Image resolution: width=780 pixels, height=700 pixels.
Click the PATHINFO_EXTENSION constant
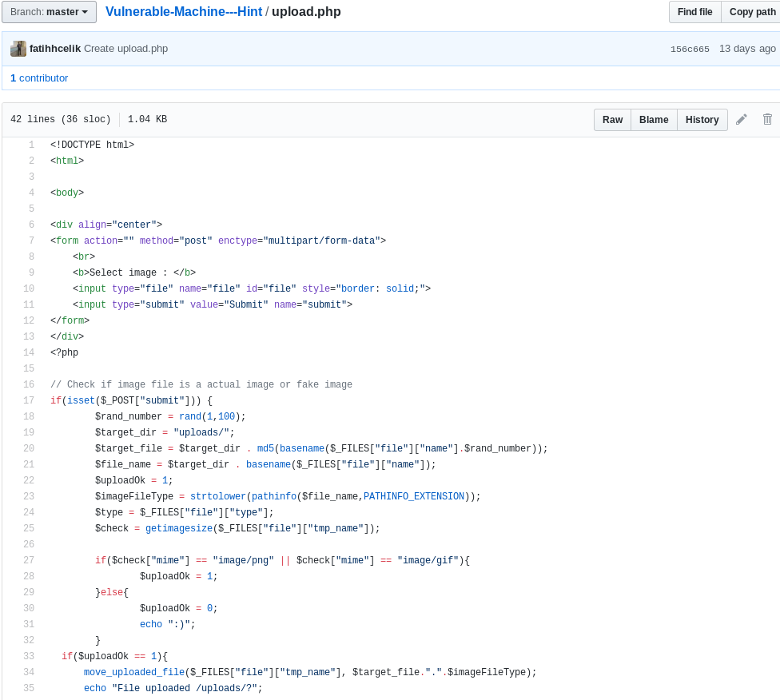tap(414, 496)
